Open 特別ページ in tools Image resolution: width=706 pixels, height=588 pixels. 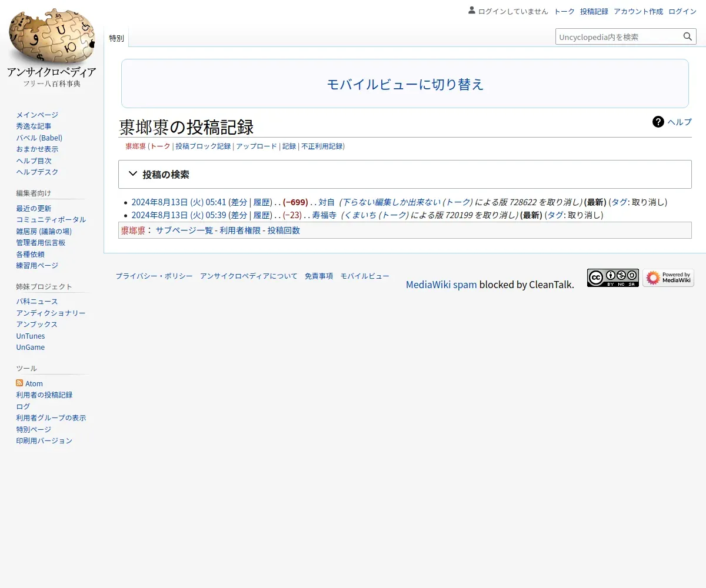34,429
